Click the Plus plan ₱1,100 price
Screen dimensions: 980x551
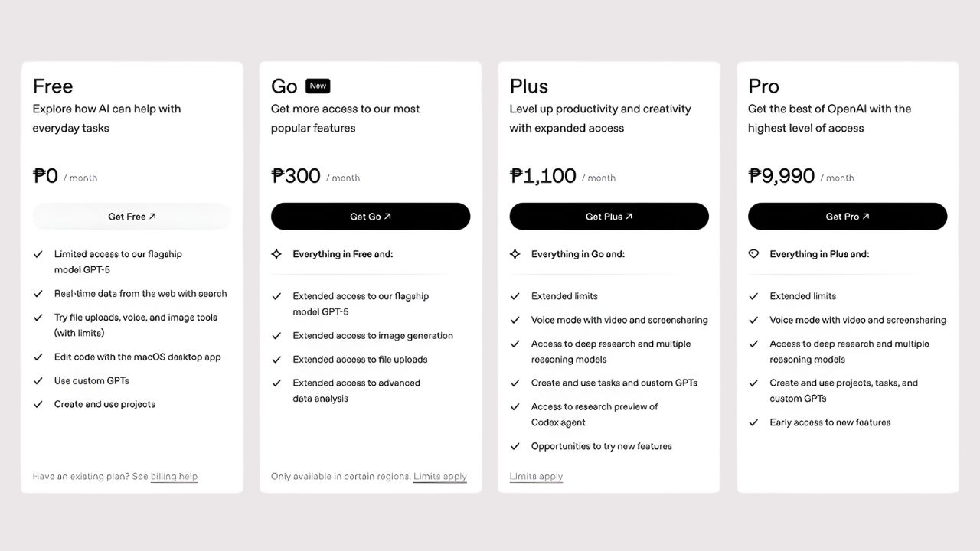pos(543,176)
